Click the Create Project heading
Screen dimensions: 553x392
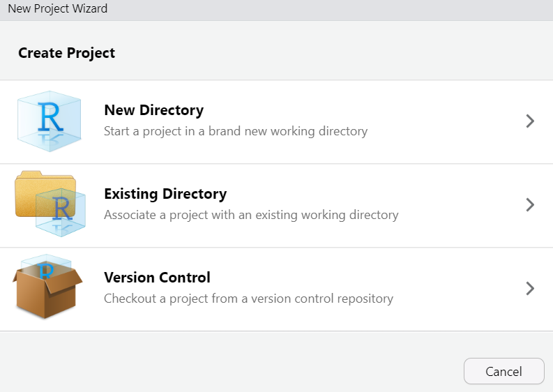(66, 53)
